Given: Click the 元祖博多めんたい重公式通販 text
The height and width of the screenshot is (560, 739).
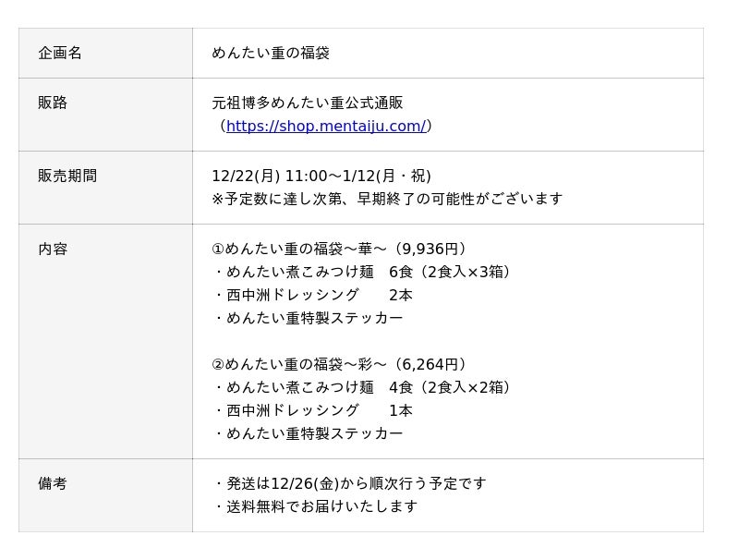Looking at the screenshot, I should point(308,103).
